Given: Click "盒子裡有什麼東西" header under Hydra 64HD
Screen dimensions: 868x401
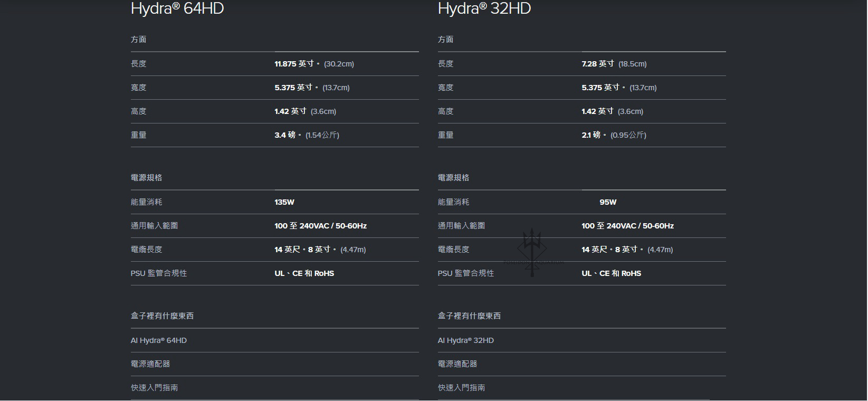Looking at the screenshot, I should coord(163,316).
